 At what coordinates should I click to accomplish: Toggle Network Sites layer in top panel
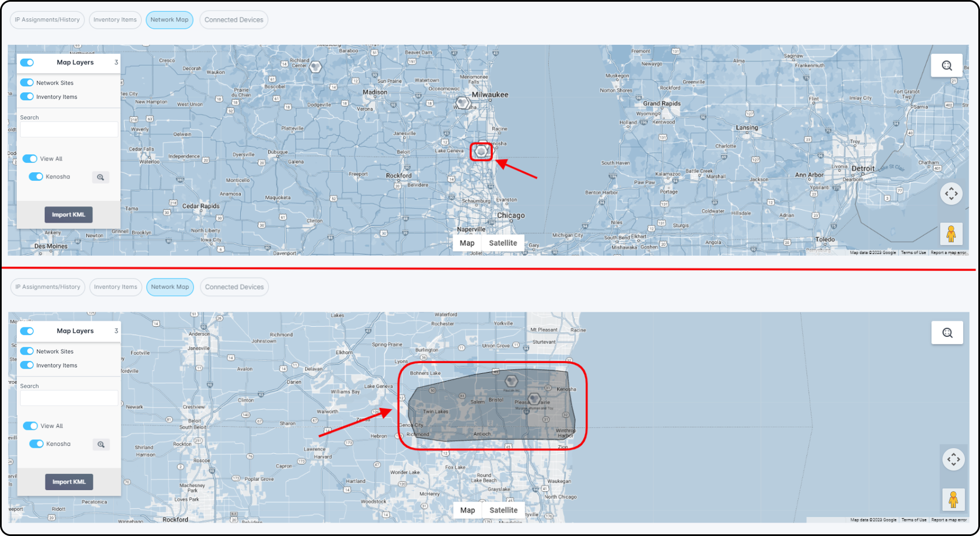(27, 83)
